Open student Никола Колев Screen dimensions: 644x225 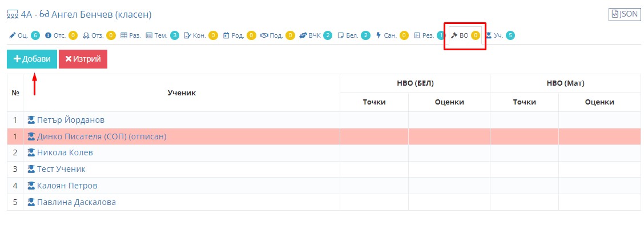[65, 152]
